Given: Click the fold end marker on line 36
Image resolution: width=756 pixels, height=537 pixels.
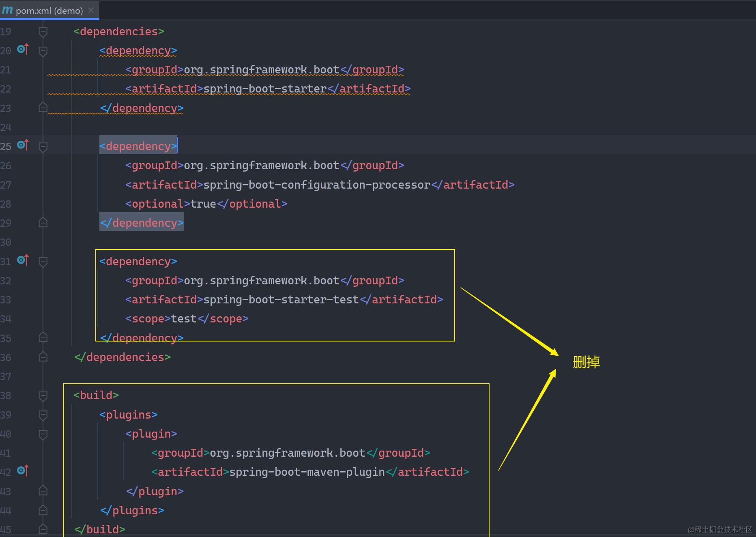Looking at the screenshot, I should coord(43,357).
